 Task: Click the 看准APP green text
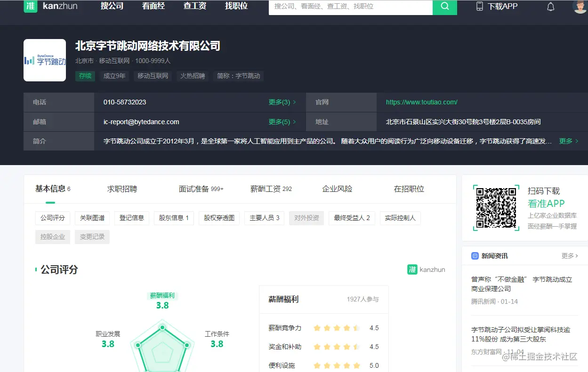546,204
